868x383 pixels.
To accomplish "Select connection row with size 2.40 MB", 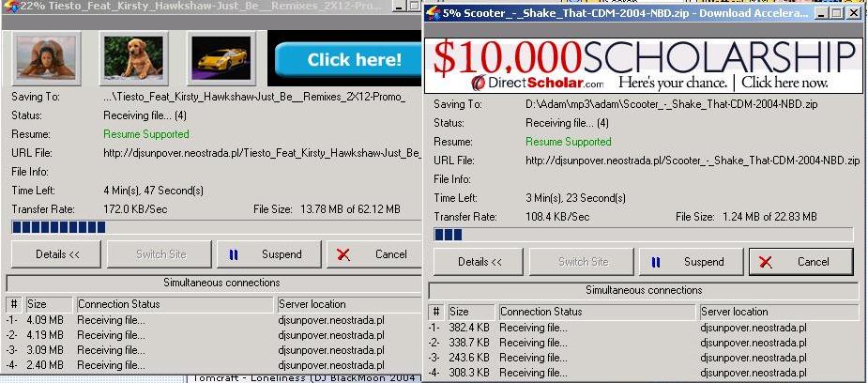I will (x=213, y=365).
